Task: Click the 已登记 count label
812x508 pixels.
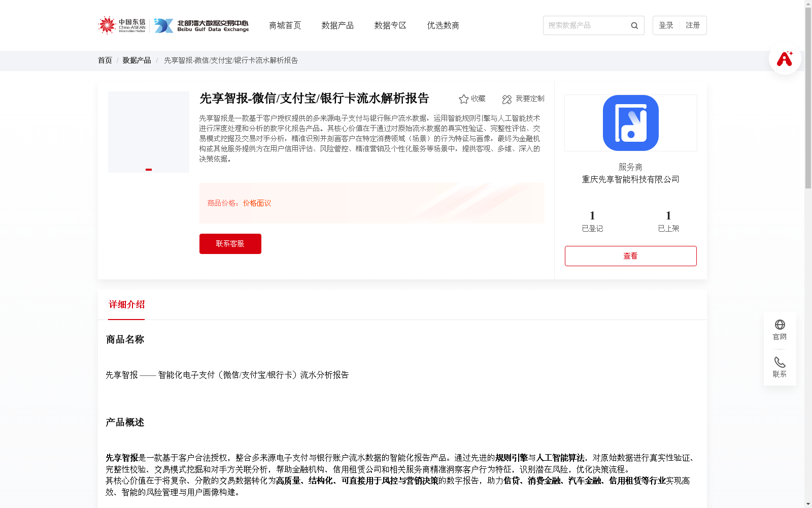Action: tap(592, 229)
